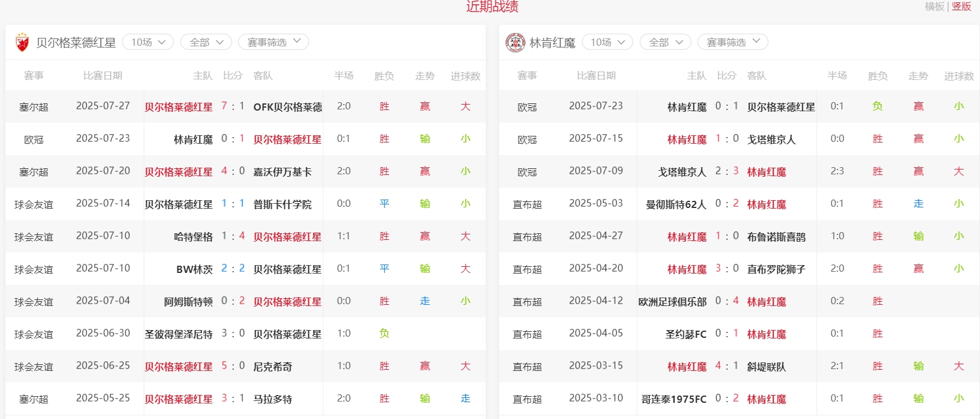The image size is (980, 419).
Task: Click the Lincoln Red Imps team crest icon
Action: pyautogui.click(x=515, y=42)
